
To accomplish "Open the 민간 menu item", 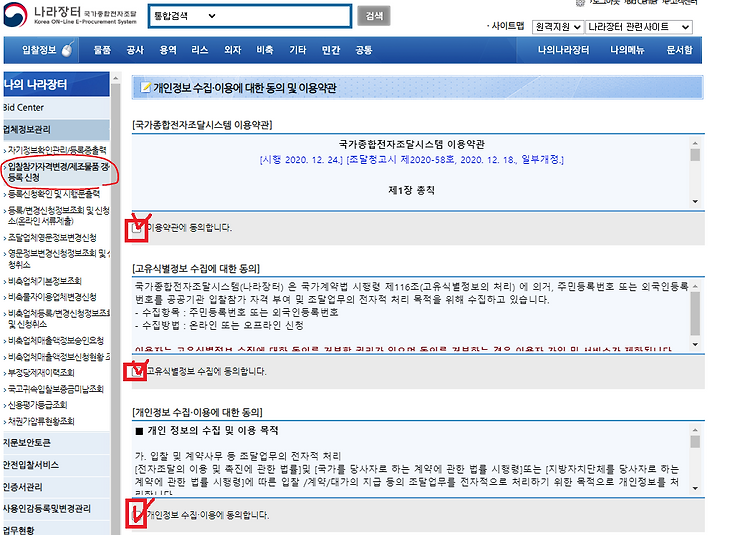I will click(331, 50).
